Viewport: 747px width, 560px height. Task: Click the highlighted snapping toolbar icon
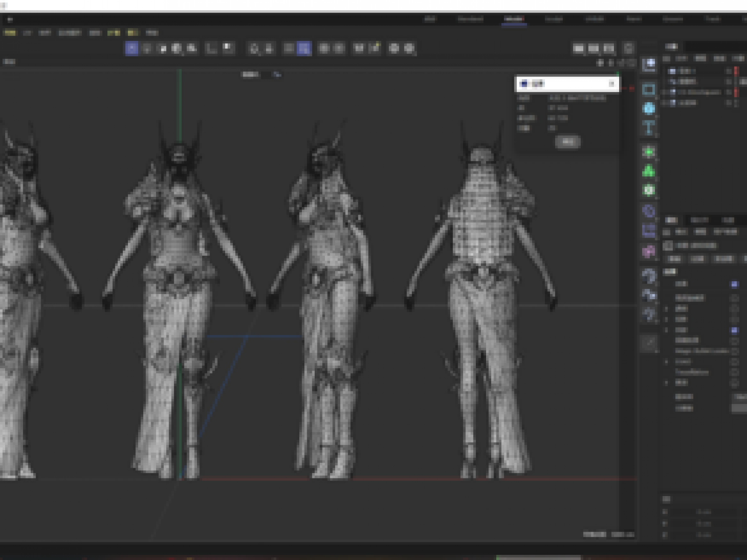pyautogui.click(x=304, y=48)
